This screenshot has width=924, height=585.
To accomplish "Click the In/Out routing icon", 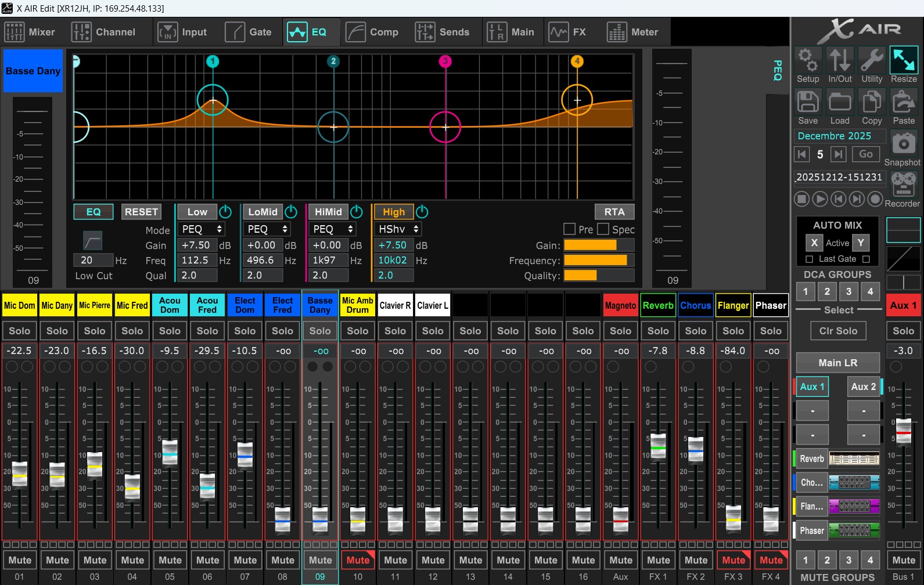I will coord(840,60).
